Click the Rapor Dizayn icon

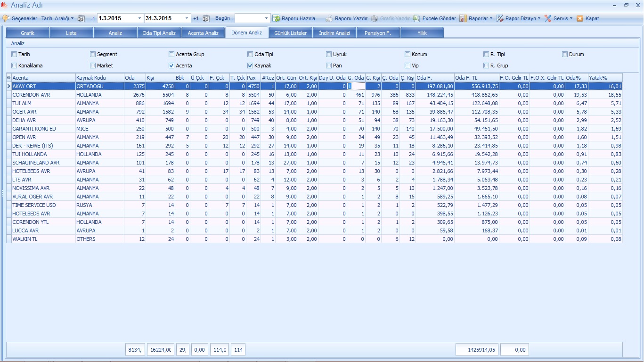click(500, 18)
